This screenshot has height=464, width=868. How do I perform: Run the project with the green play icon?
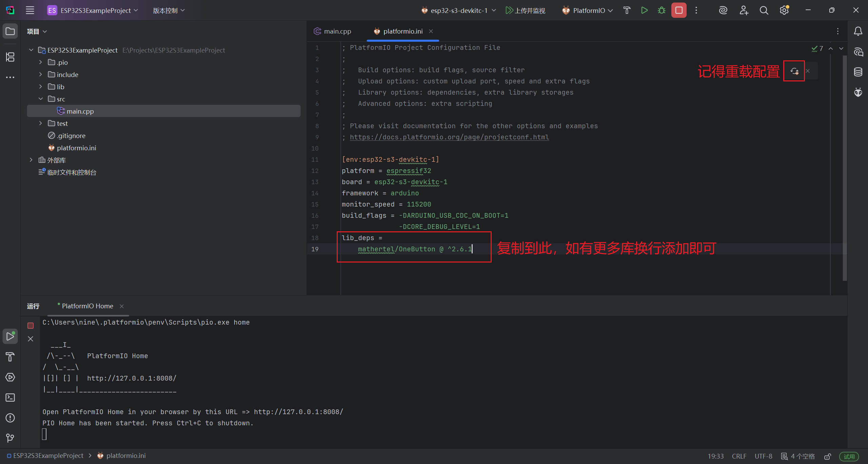(x=644, y=10)
